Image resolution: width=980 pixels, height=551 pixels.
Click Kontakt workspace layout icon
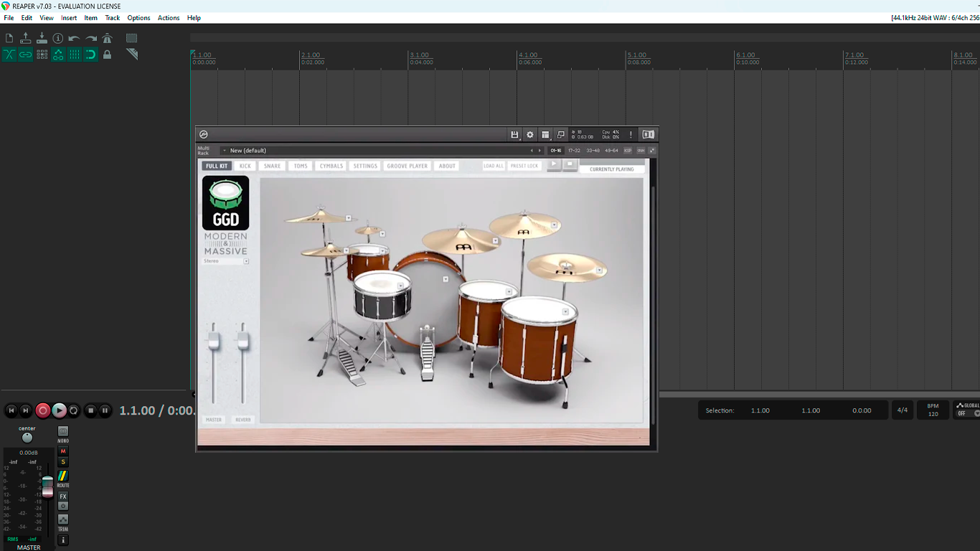pyautogui.click(x=545, y=134)
